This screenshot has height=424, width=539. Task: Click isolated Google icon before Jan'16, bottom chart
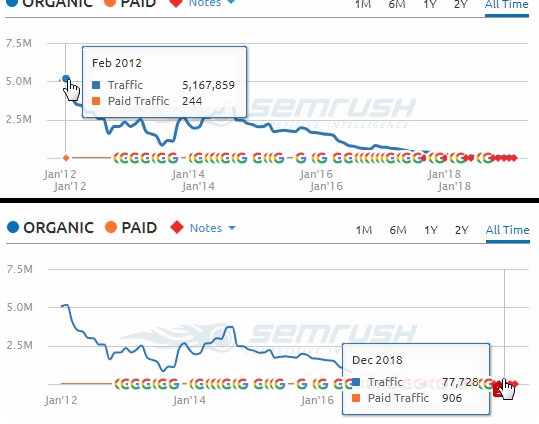click(x=301, y=384)
